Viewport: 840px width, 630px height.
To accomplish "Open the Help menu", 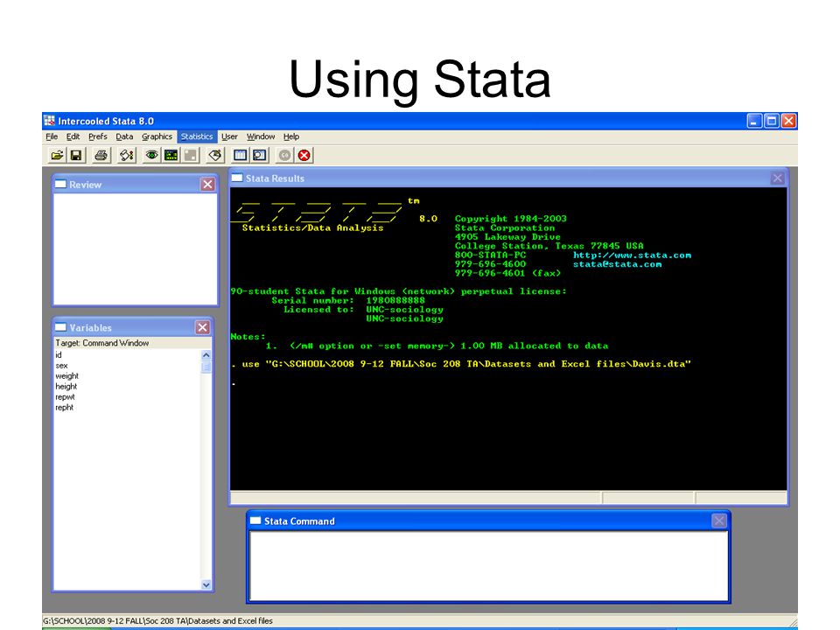I will (x=291, y=136).
